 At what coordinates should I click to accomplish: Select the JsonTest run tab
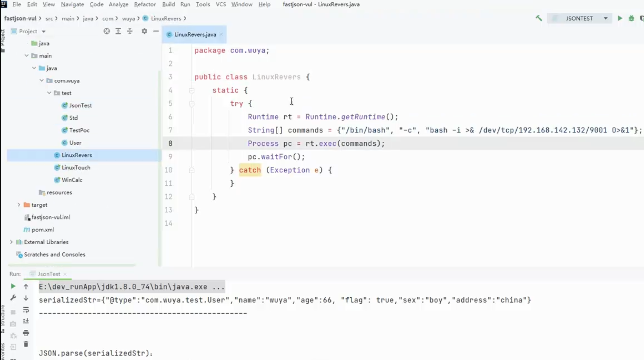click(x=49, y=274)
